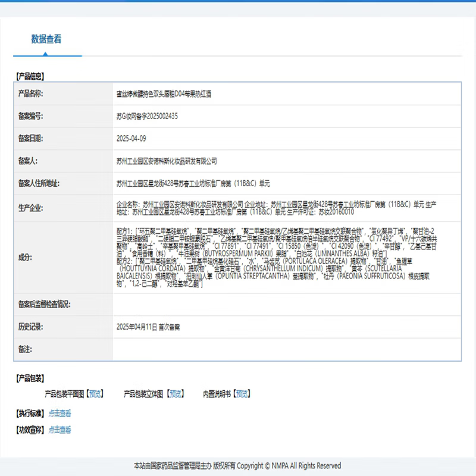
Task: Click the 备案人 company name value
Action: (167, 161)
